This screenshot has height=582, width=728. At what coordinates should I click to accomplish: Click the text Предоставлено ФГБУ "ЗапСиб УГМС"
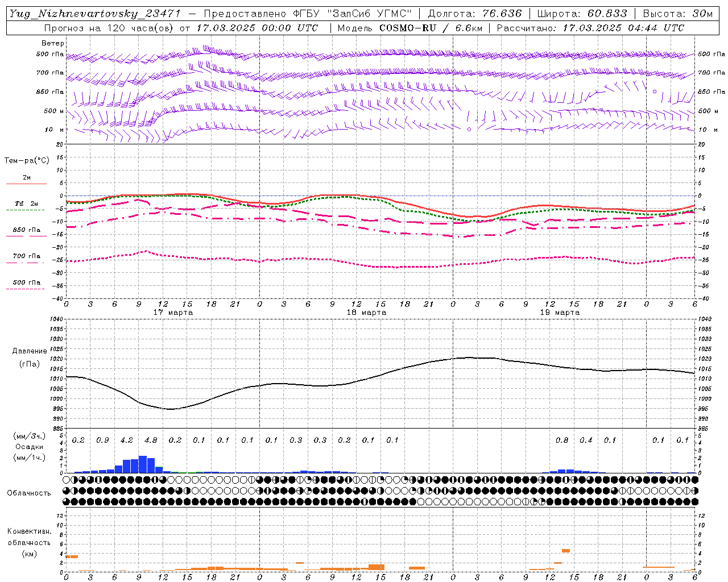coord(308,14)
